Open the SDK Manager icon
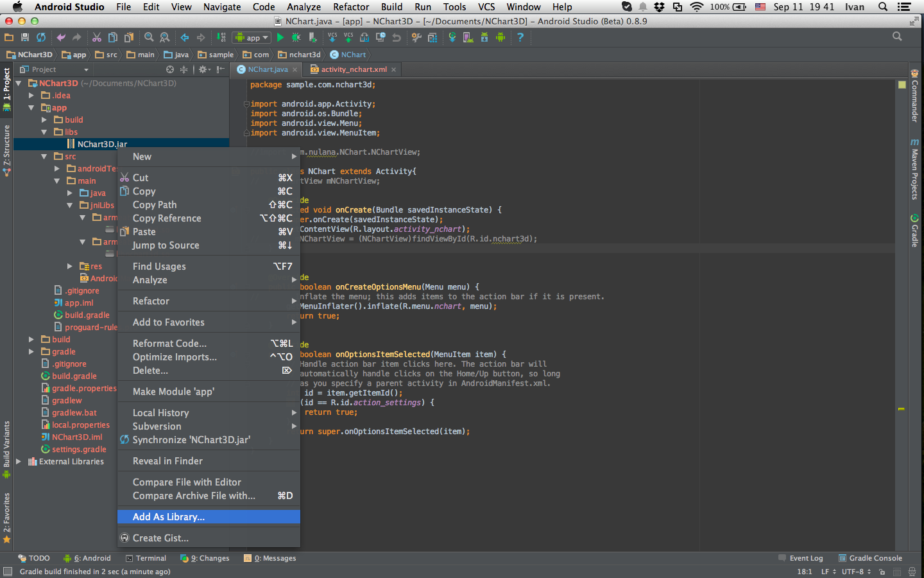This screenshot has width=924, height=578. pos(484,37)
